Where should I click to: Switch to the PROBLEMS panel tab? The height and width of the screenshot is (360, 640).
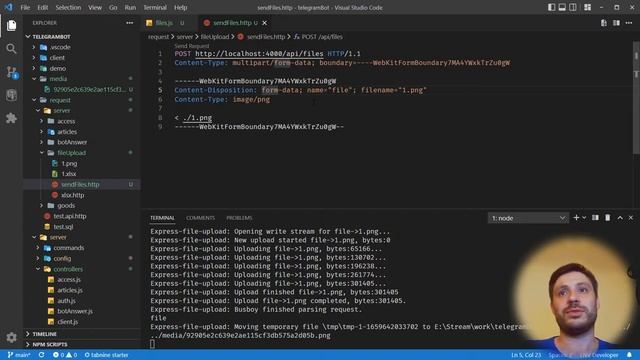[x=239, y=218]
